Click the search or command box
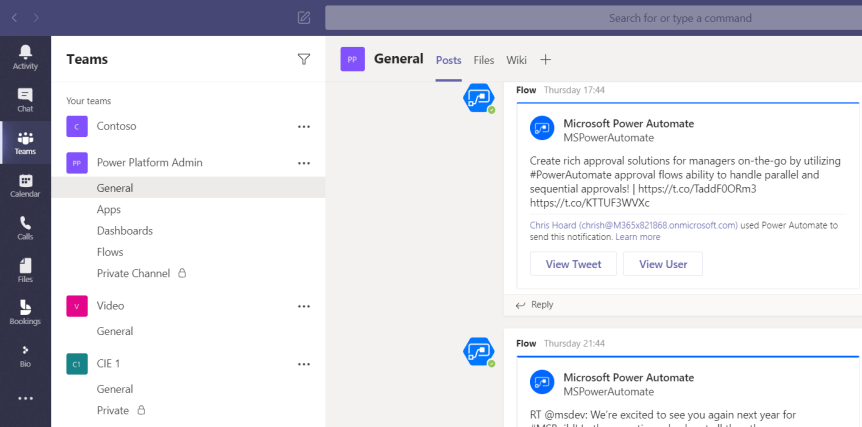The width and height of the screenshot is (862, 427). click(x=593, y=18)
